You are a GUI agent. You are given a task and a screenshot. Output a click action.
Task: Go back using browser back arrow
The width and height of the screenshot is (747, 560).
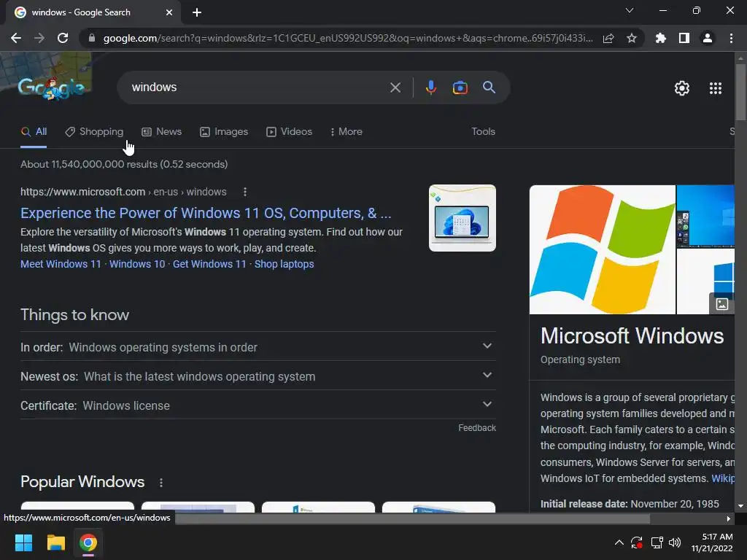point(16,38)
